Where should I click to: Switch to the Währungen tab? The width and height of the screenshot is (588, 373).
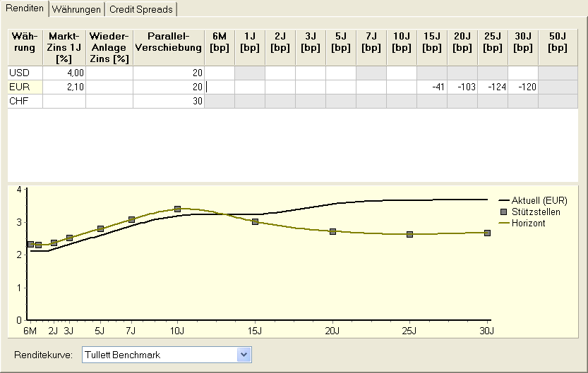(x=77, y=9)
